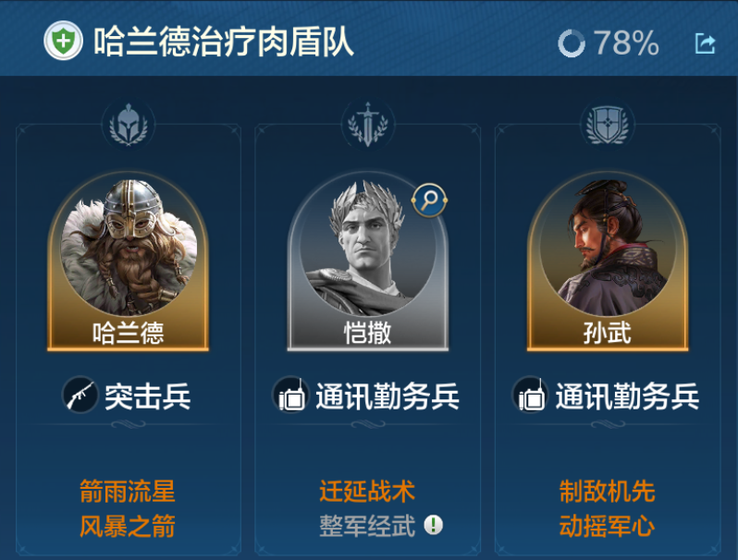Select the 哈兰德 hero portrait
Screen dimensions: 738x560
(x=128, y=261)
